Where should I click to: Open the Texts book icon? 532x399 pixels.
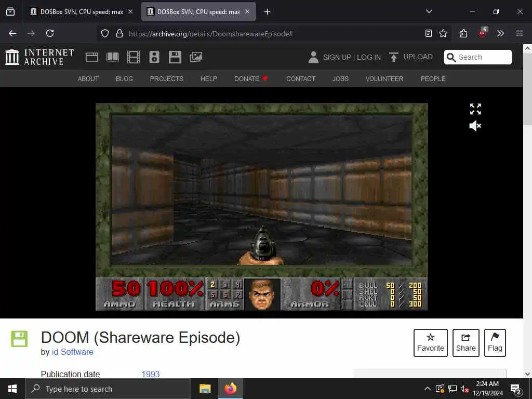[x=113, y=57]
